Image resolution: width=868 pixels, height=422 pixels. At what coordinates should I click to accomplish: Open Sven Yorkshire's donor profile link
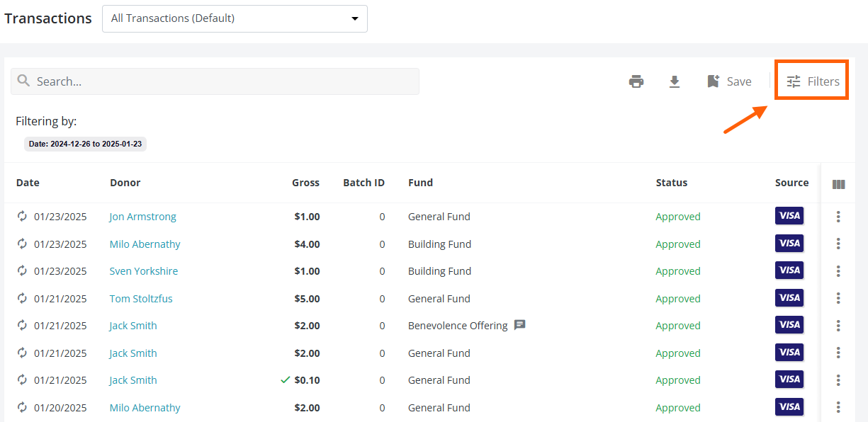(143, 270)
